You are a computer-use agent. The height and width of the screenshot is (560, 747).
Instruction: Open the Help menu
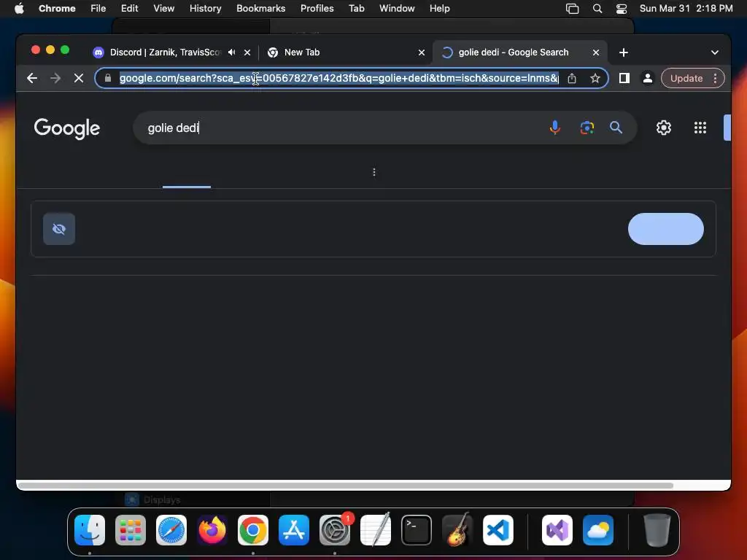coord(439,8)
